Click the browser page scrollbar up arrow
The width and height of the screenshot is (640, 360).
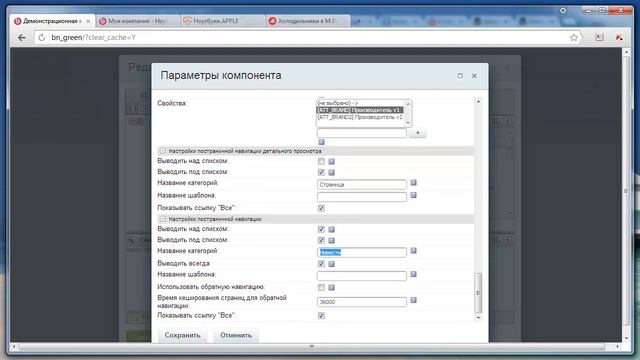click(x=627, y=53)
